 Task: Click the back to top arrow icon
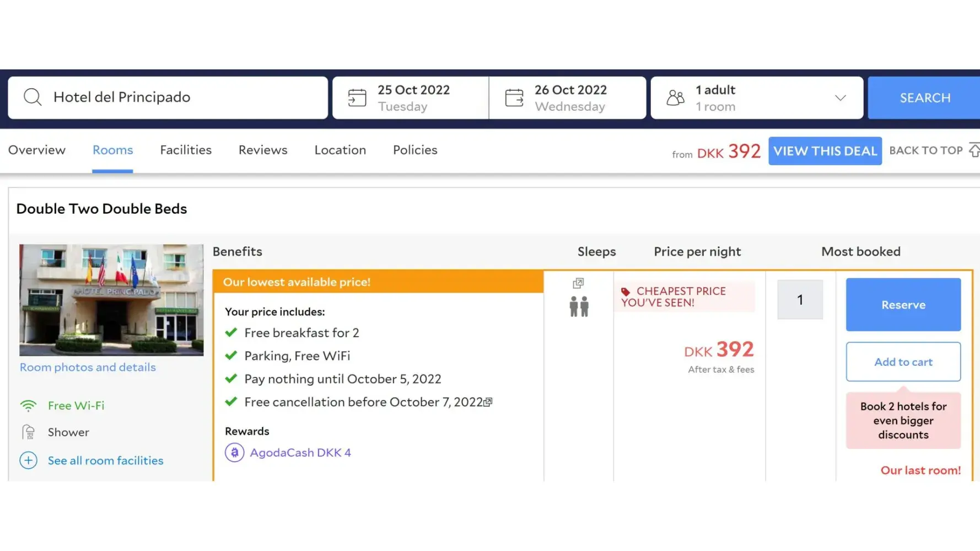click(x=974, y=150)
